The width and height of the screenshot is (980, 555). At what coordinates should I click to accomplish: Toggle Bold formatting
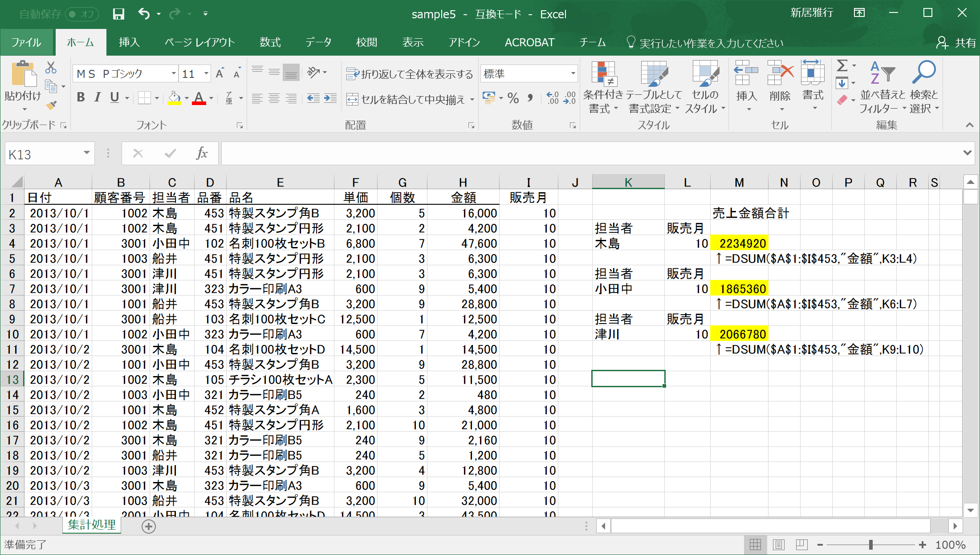click(81, 97)
